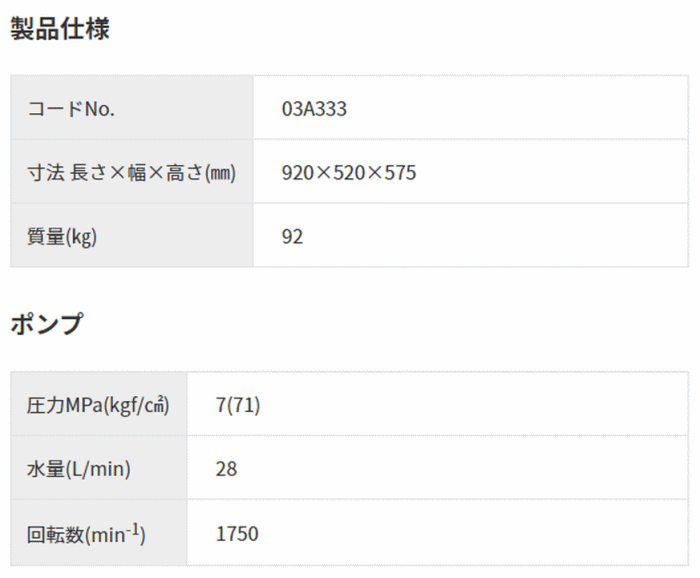The width and height of the screenshot is (700, 578).
Task: Click the mass value 92
Action: pyautogui.click(x=292, y=236)
